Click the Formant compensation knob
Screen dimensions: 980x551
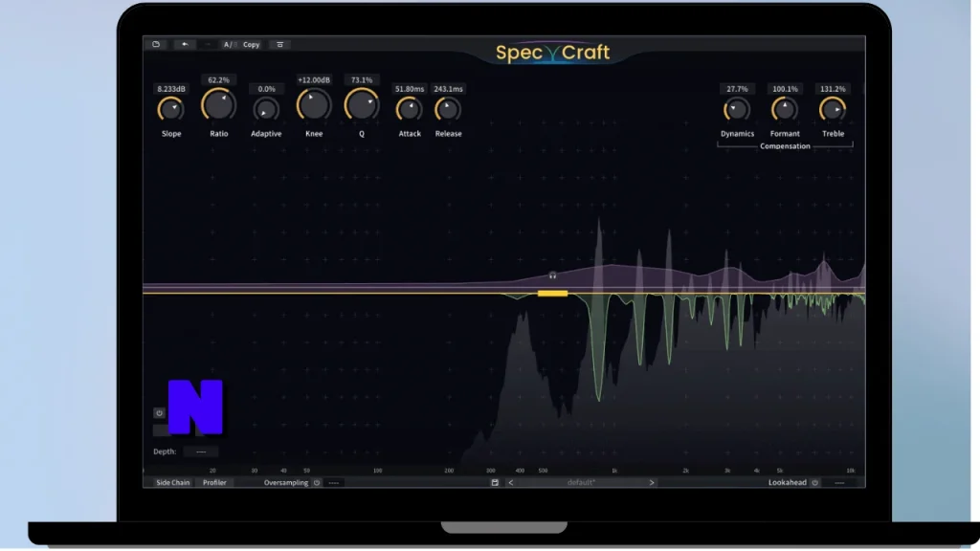click(785, 109)
